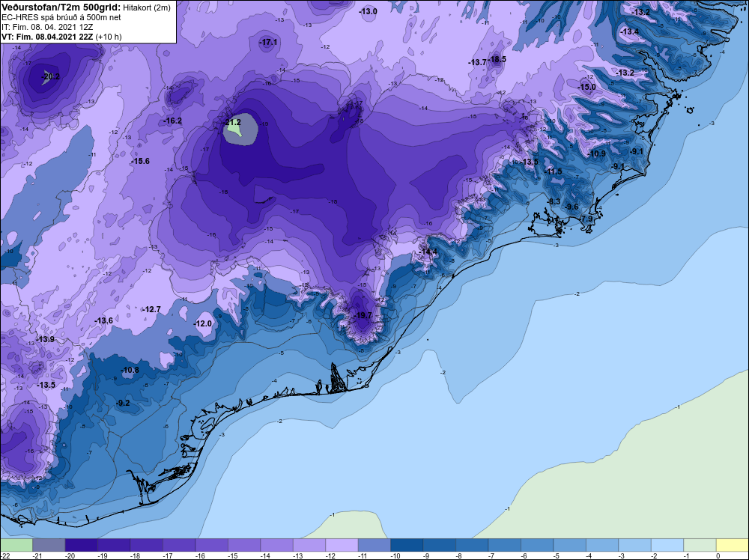The width and height of the screenshot is (749, 560).
Task: Select the IT: Fim. 08. 04. 2021 12Z line
Action: [47, 27]
